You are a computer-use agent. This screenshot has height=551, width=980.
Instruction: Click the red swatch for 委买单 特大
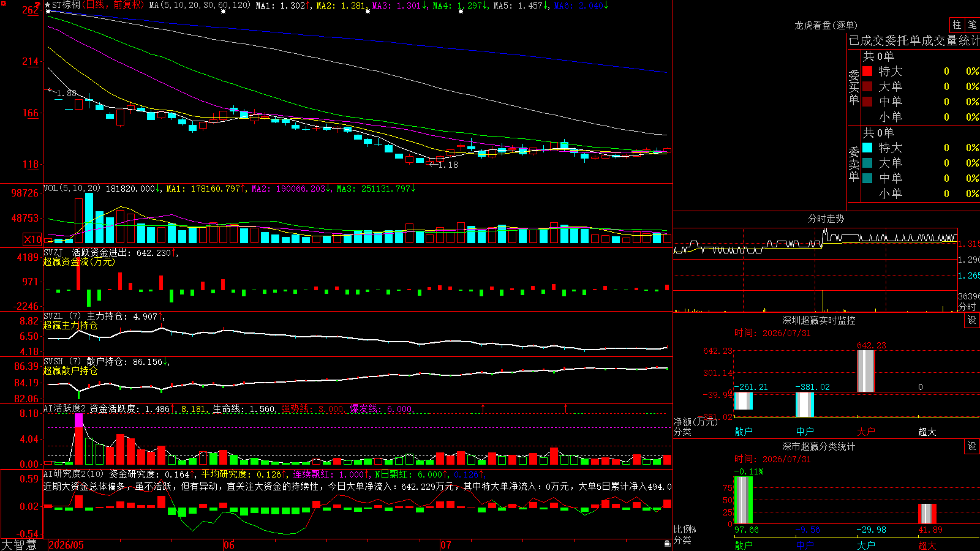867,71
